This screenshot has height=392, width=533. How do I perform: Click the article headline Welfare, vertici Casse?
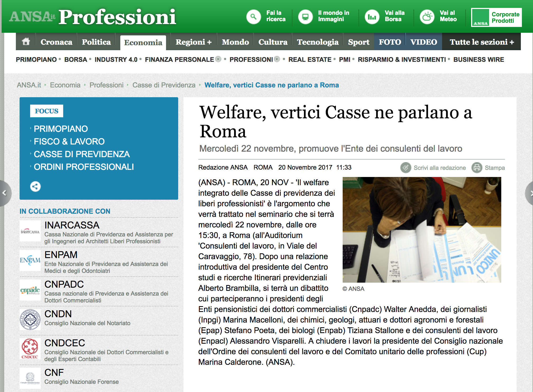click(x=336, y=122)
